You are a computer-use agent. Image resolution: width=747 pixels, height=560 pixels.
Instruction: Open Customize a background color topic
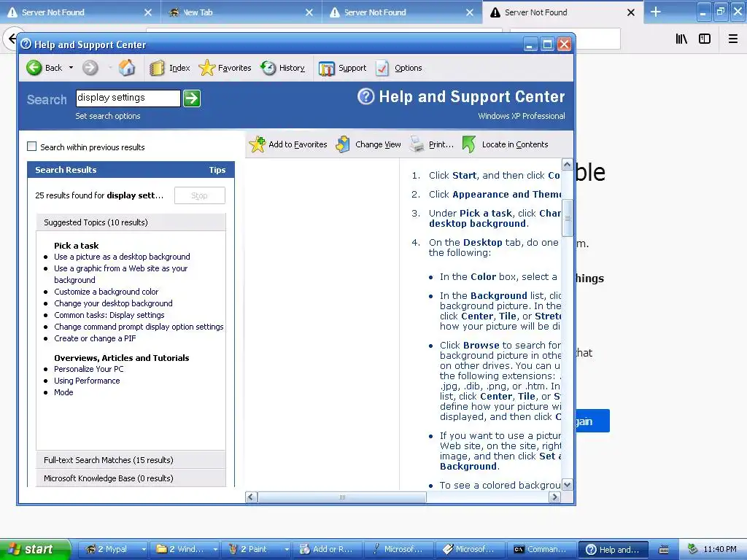(x=107, y=292)
